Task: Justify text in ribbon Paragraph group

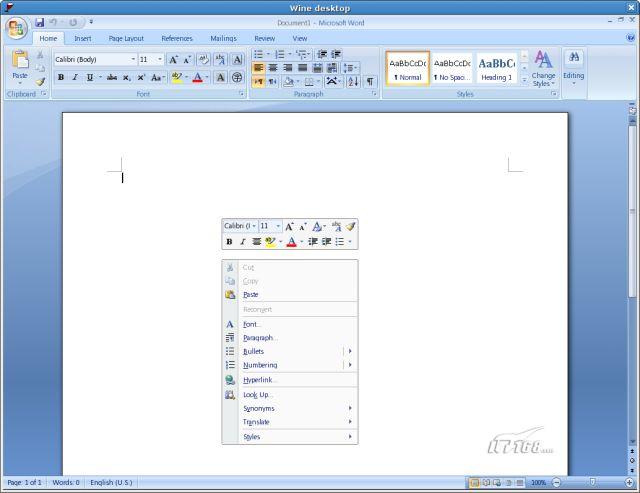Action: [302, 68]
